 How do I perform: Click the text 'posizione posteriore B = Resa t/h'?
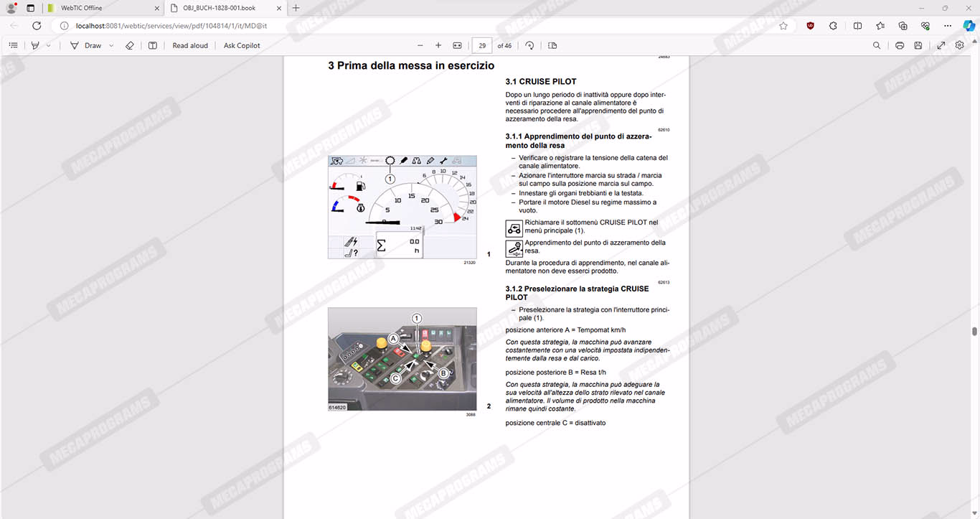coord(556,373)
